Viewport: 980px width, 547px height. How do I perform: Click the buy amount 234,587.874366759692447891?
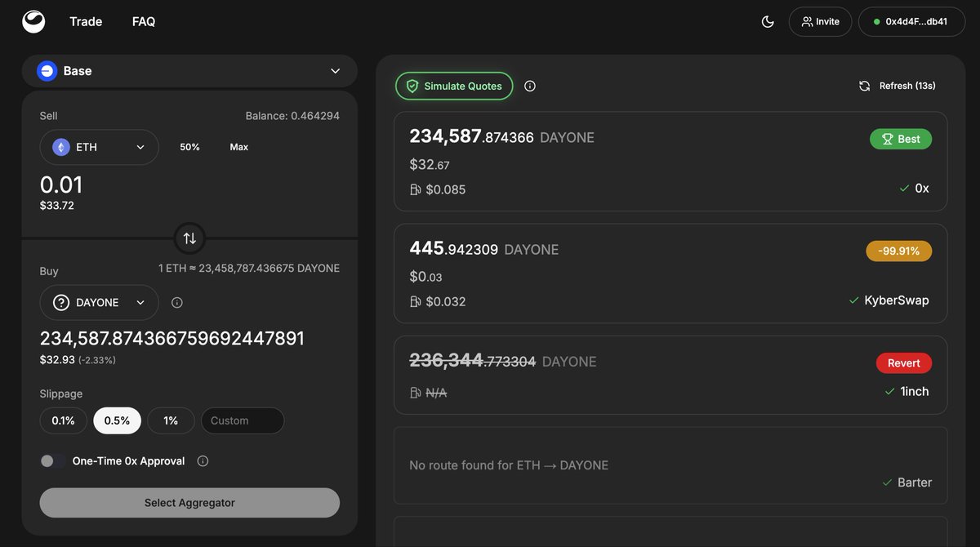[172, 338]
